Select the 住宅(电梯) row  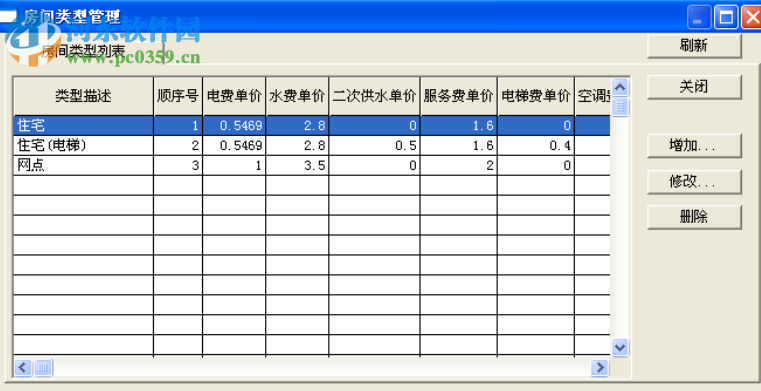click(312, 146)
